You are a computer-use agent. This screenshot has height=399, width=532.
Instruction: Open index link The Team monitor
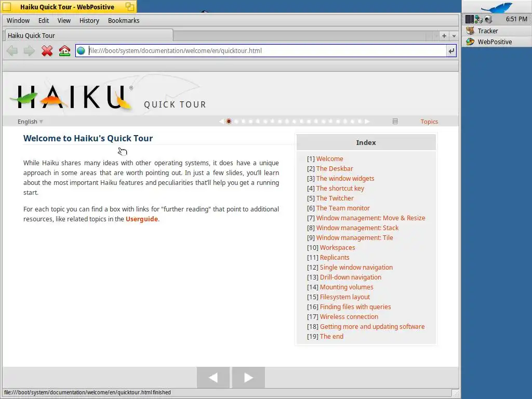[x=343, y=208]
